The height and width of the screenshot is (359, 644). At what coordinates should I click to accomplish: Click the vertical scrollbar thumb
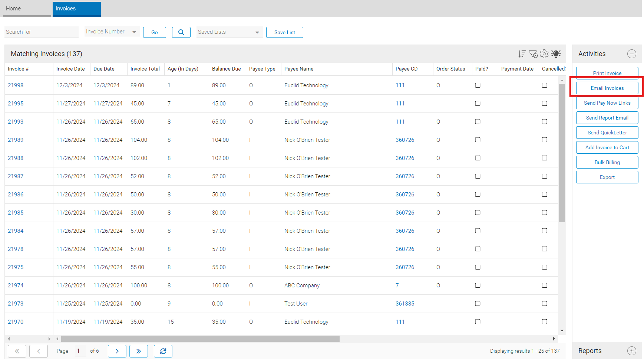tap(562, 153)
